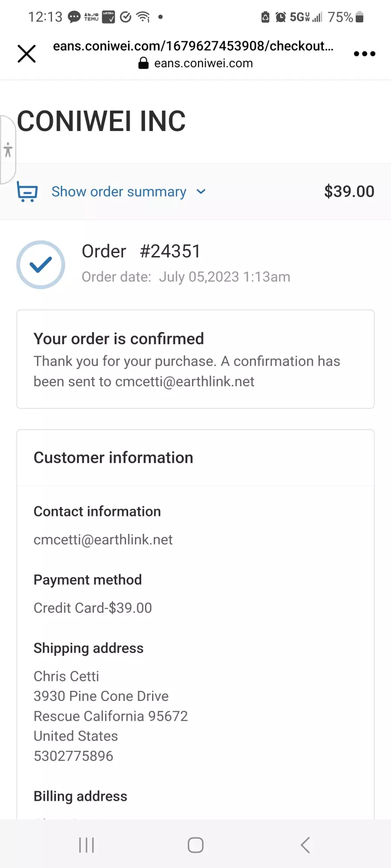Tap phone number 5302775896
This screenshot has width=391, height=868.
click(x=73, y=756)
